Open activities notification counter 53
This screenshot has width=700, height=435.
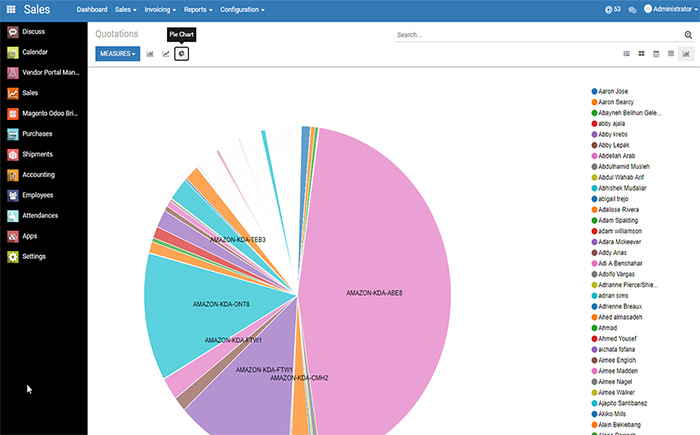click(612, 9)
